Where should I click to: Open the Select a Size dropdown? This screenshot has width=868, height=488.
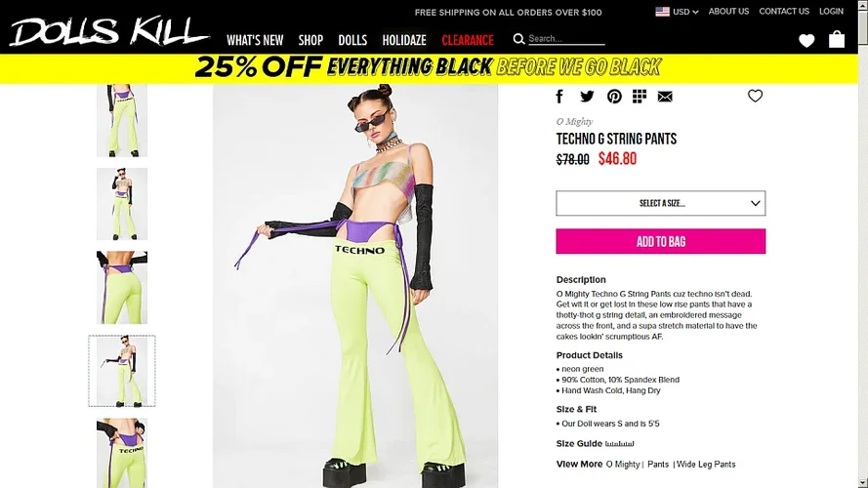(x=660, y=203)
